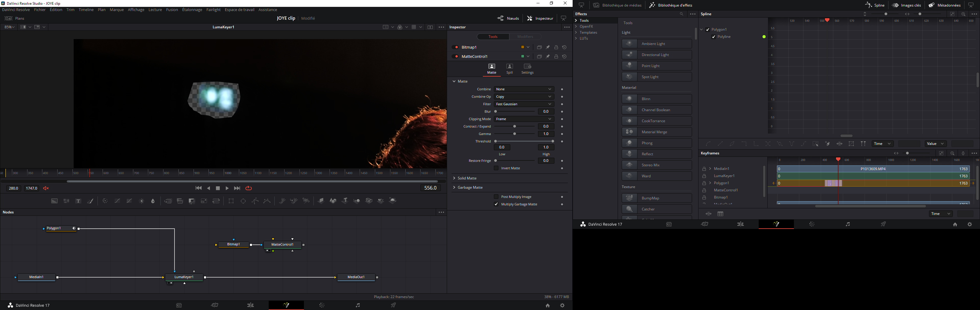Image resolution: width=980 pixels, height=310 pixels.
Task: Add a Blur node (droplet icon)
Action: (x=153, y=201)
